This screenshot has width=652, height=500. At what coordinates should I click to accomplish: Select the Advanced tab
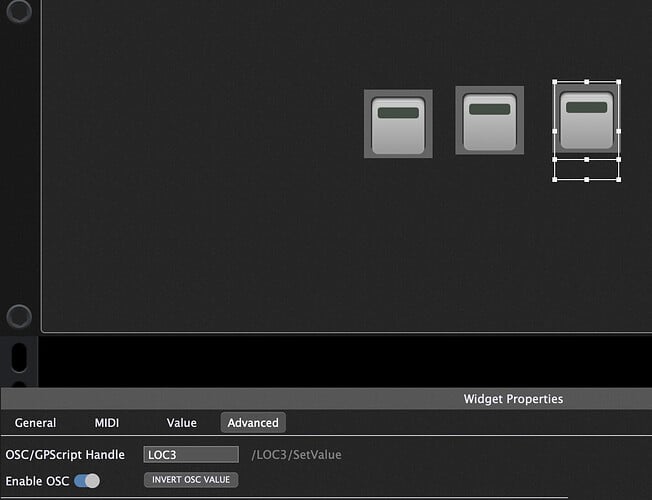(253, 423)
